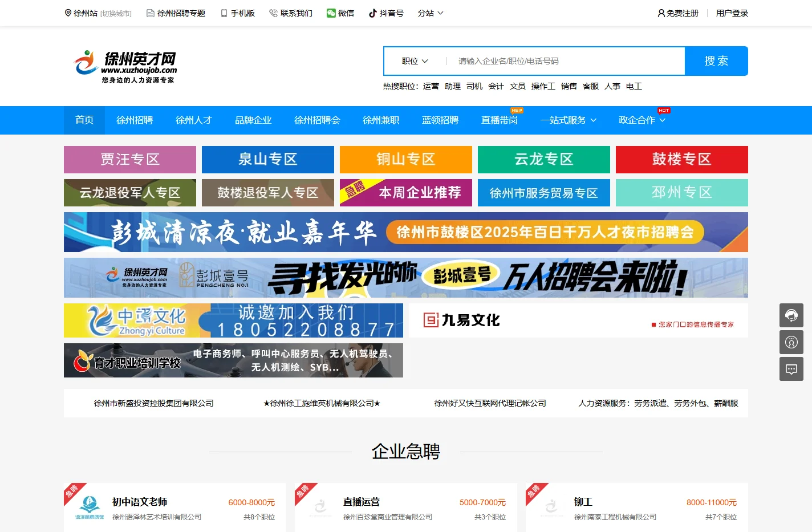812x532 pixels.
Task: Open the 鼓楼专区 red tile
Action: 682,160
